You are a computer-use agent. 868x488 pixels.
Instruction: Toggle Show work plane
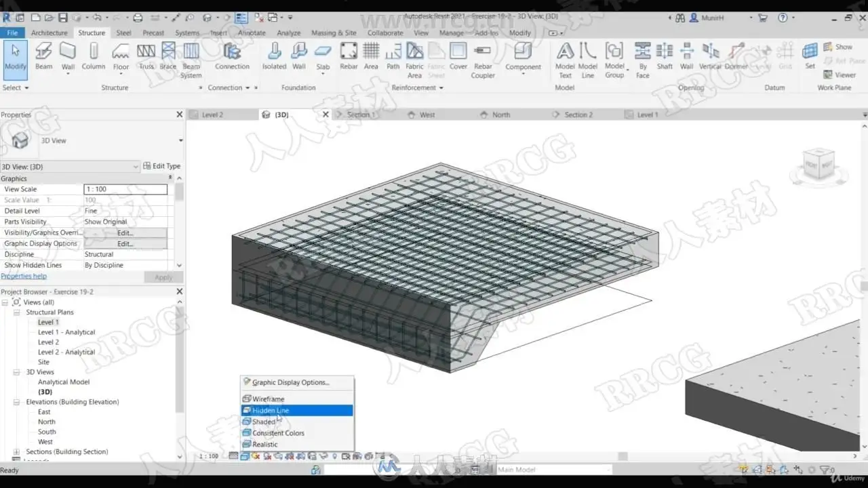point(837,47)
